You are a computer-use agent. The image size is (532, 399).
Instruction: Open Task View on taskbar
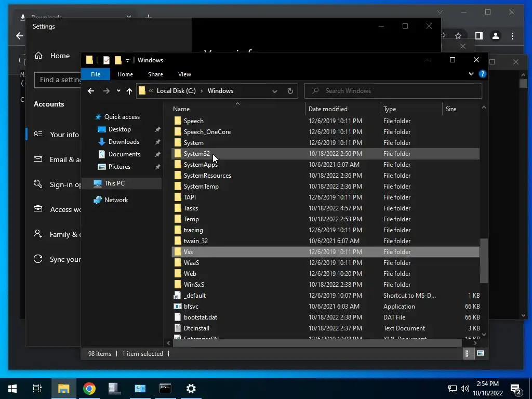tap(37, 389)
